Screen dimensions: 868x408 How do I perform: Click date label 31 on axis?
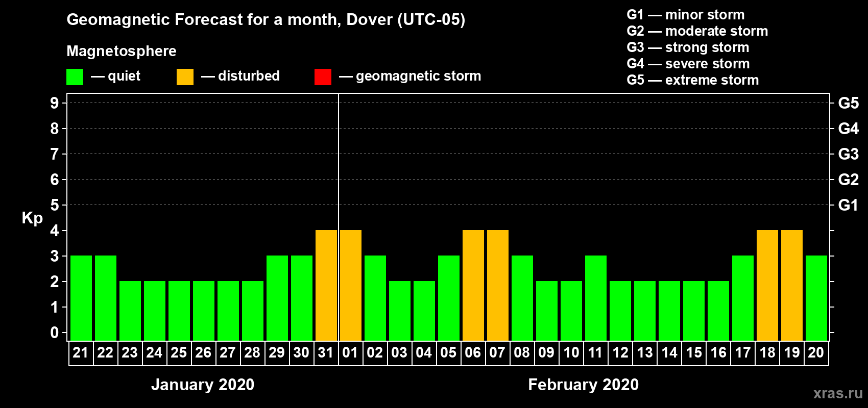(x=326, y=352)
